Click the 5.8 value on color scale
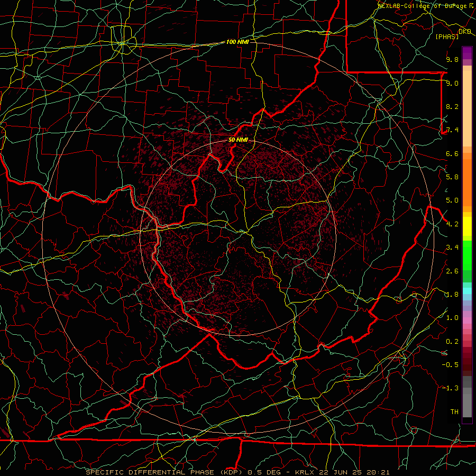The image size is (476, 476). [x=452, y=177]
